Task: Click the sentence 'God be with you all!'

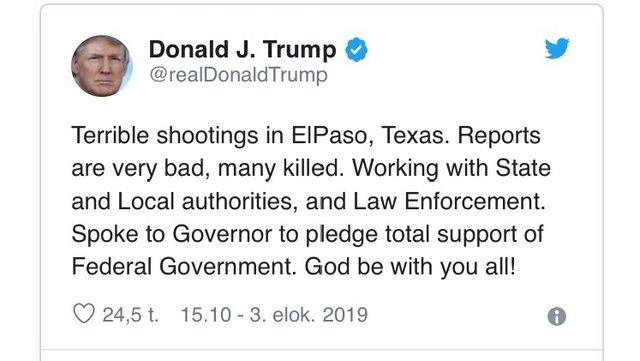Action: [410, 267]
